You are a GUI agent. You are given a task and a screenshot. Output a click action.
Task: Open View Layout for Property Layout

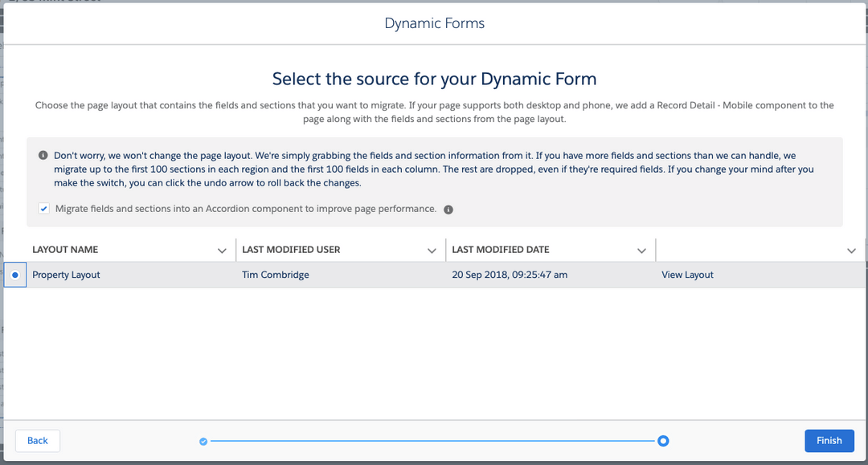[x=686, y=274]
